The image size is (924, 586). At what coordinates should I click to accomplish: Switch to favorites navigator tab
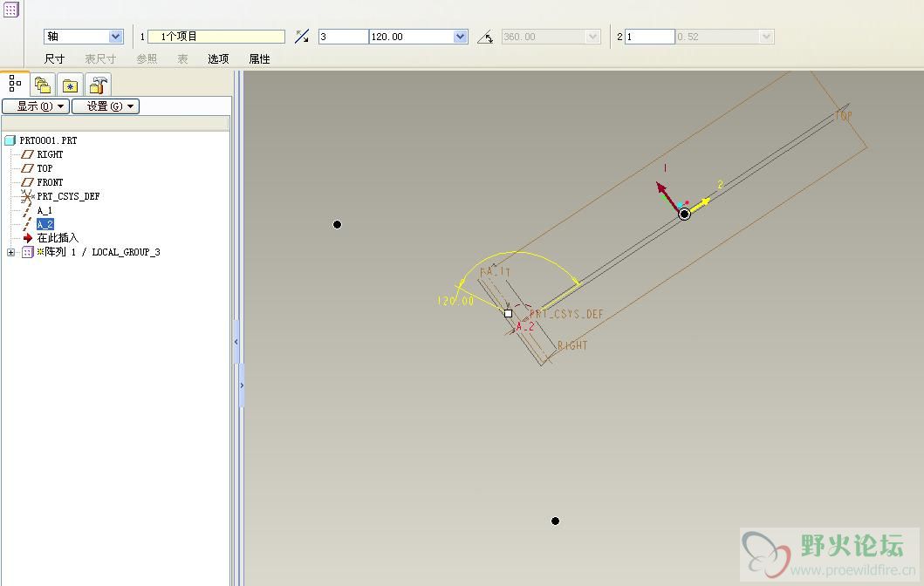tap(70, 85)
